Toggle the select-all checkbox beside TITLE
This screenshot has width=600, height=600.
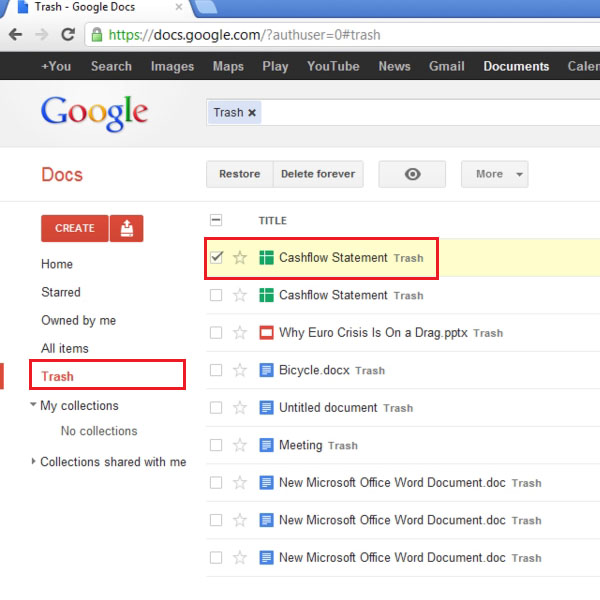point(216,220)
